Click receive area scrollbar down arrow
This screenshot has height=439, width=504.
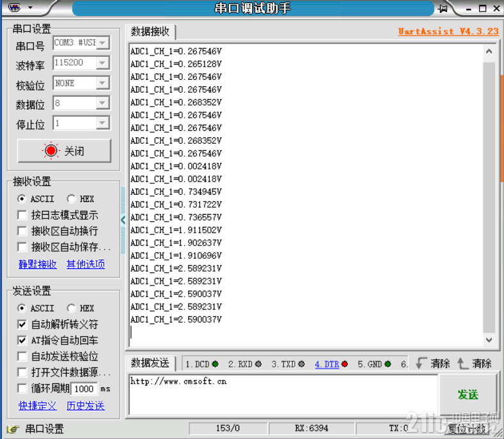tap(489, 339)
